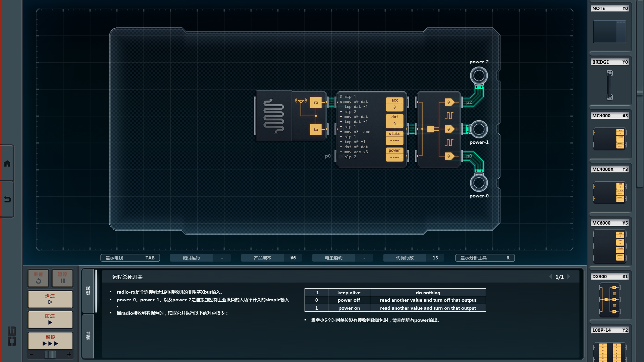Click the single step button

click(x=50, y=299)
